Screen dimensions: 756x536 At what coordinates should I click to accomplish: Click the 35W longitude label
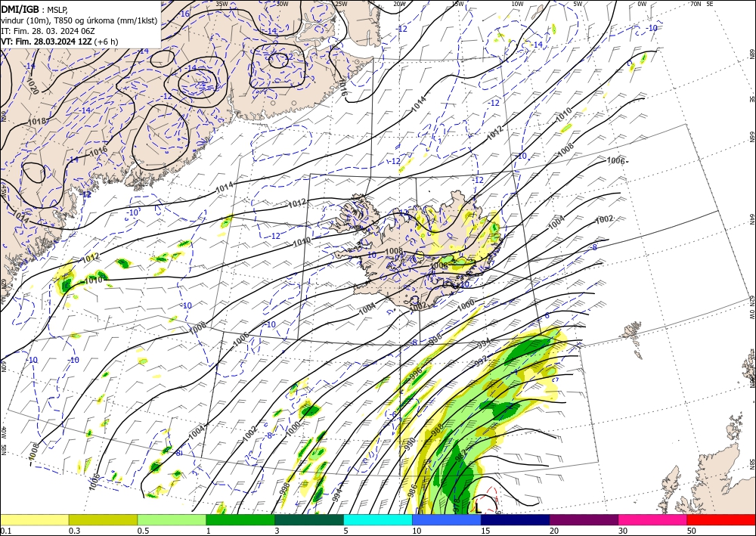222,4
